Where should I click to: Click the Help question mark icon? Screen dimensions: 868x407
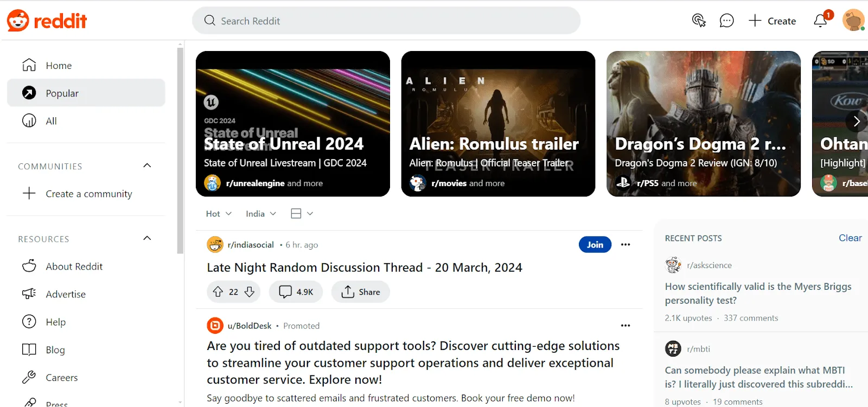pos(29,321)
